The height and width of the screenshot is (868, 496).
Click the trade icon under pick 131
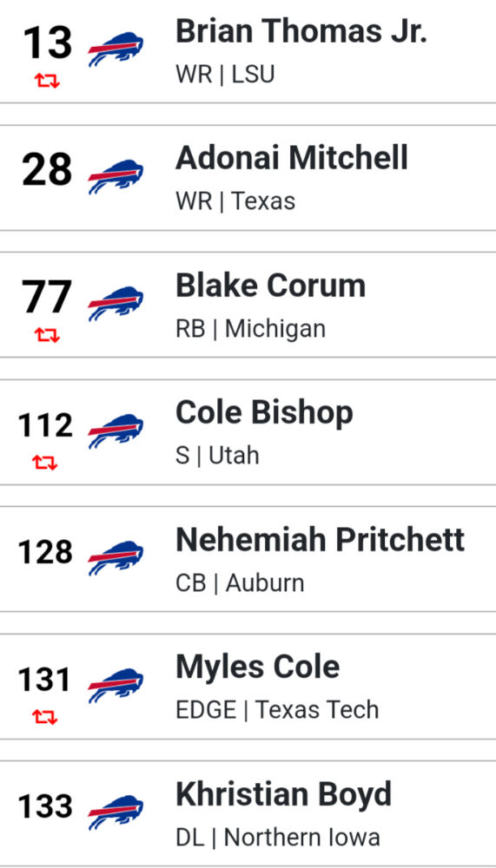(x=45, y=718)
